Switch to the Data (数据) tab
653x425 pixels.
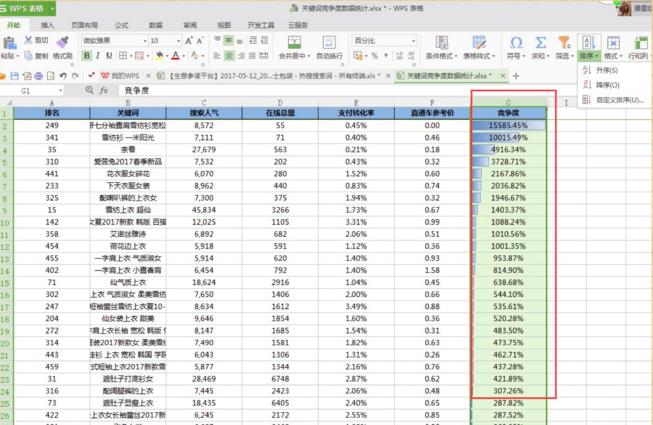(x=156, y=25)
